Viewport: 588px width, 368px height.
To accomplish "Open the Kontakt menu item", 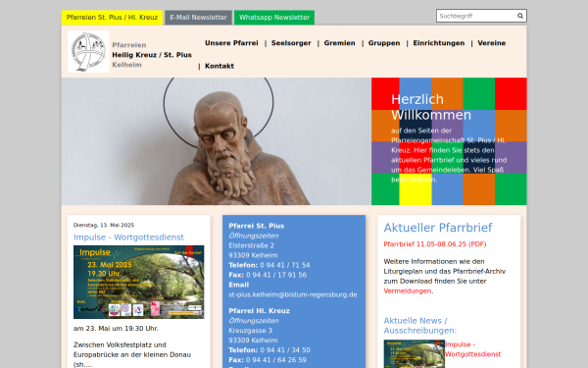I will [220, 66].
